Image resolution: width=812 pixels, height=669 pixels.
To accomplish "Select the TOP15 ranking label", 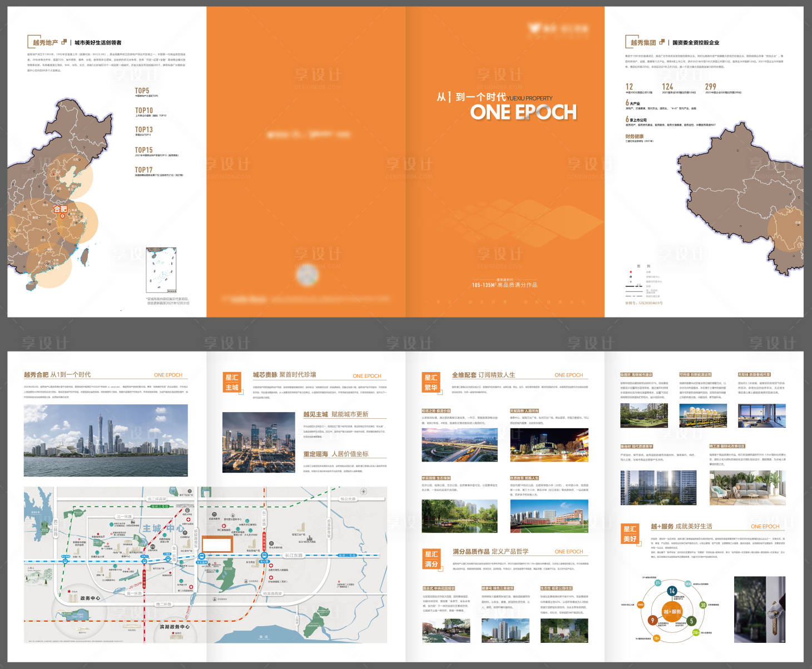I will tap(143, 150).
